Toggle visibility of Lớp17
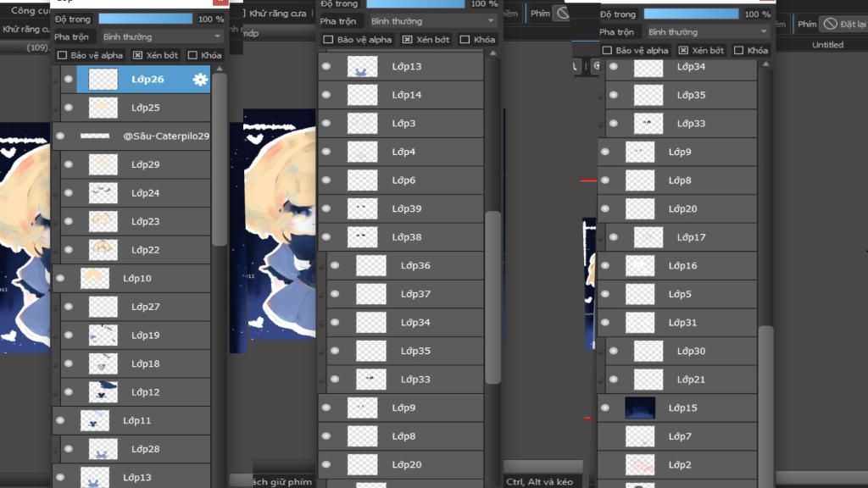 coord(614,237)
